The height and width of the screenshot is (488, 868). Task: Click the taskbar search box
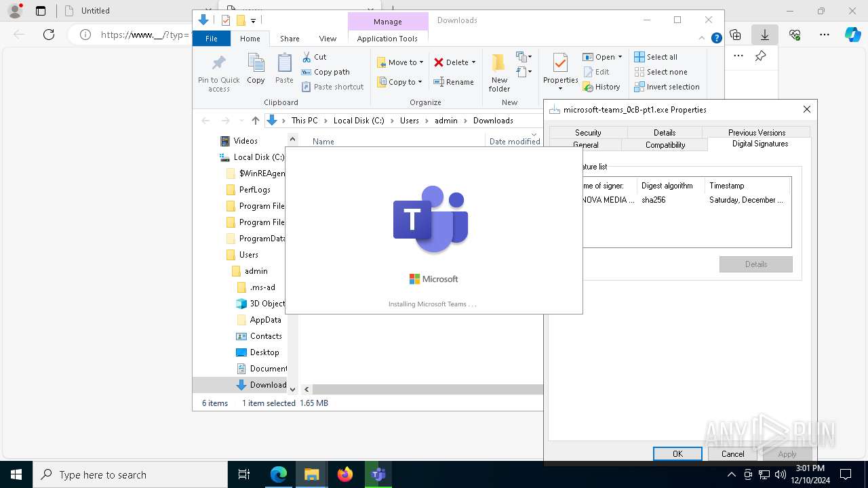pos(130,474)
